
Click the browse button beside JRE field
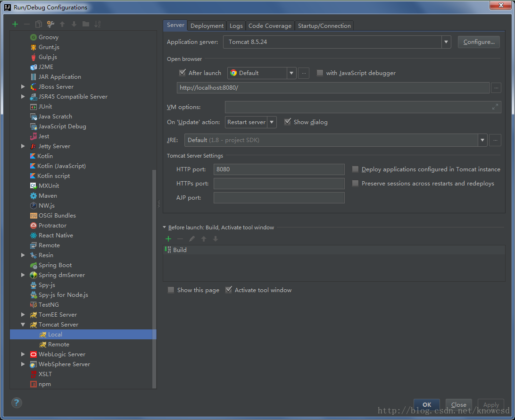pos(495,140)
